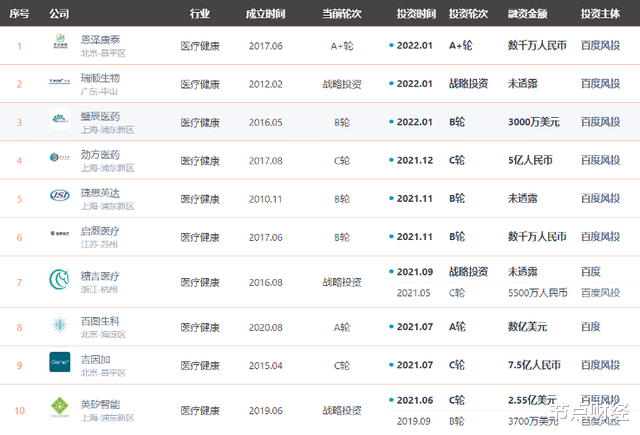The image size is (640, 435).
Task: Open the 百图生科 snowflake logo
Action: pos(60,326)
